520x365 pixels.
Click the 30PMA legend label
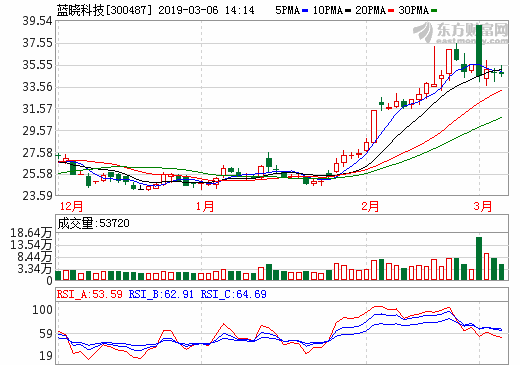[413, 10]
